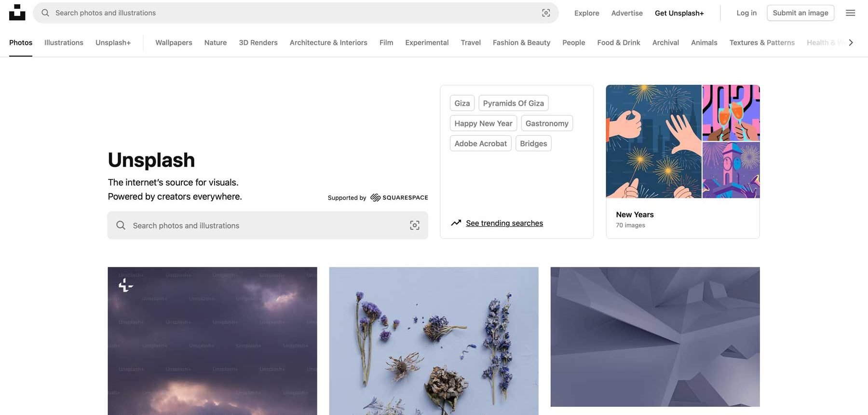This screenshot has width=868, height=415.
Task: Click the Submit an image button
Action: pos(800,13)
